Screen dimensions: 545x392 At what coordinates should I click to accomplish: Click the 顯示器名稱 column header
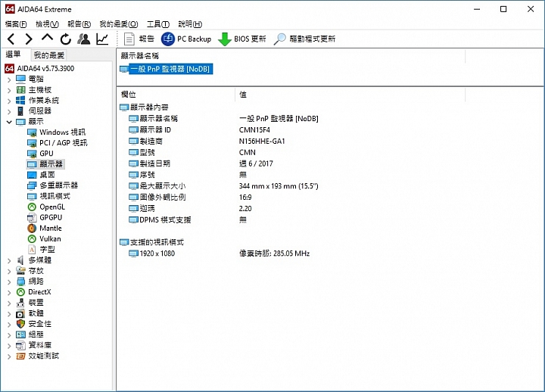(x=291, y=55)
